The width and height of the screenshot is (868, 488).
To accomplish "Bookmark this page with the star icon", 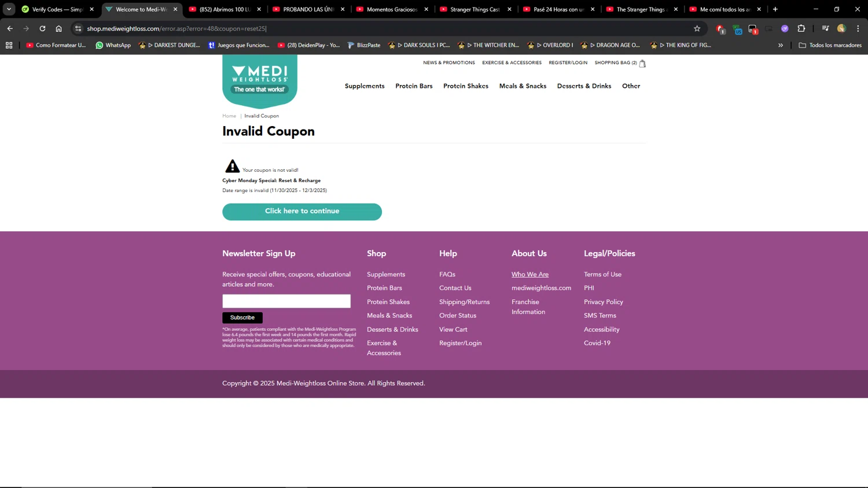I will 697,28.
